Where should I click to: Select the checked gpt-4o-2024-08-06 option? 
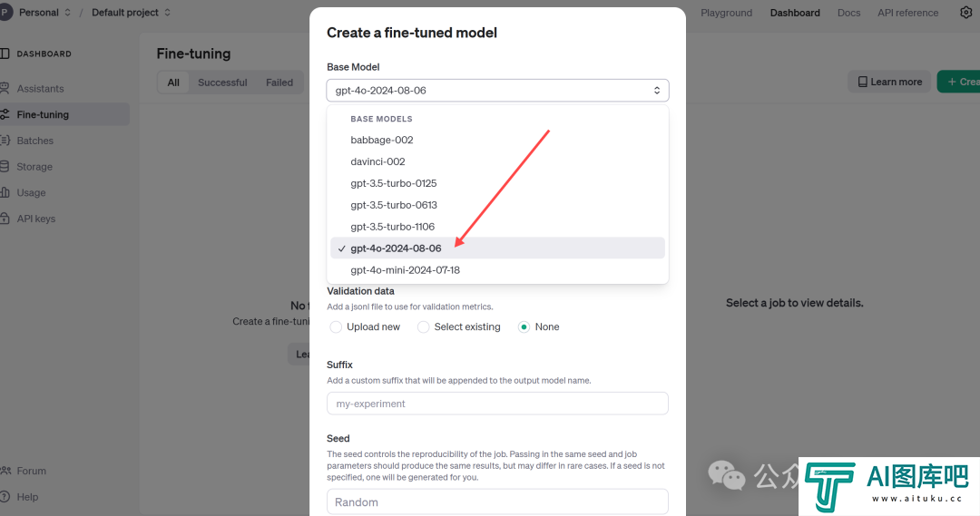pyautogui.click(x=497, y=248)
